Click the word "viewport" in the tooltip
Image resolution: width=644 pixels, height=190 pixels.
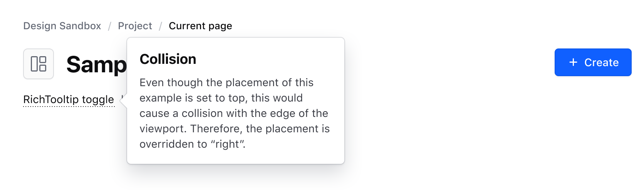tap(163, 128)
